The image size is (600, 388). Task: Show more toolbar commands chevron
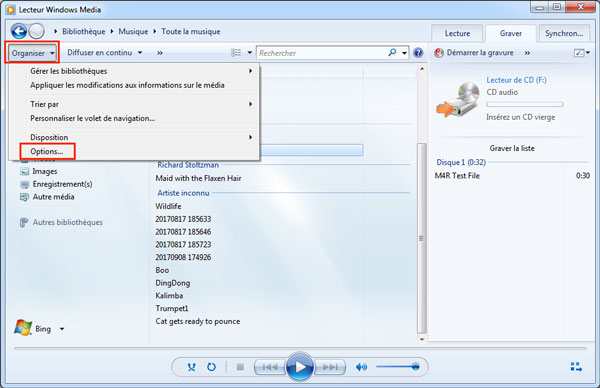tap(160, 53)
